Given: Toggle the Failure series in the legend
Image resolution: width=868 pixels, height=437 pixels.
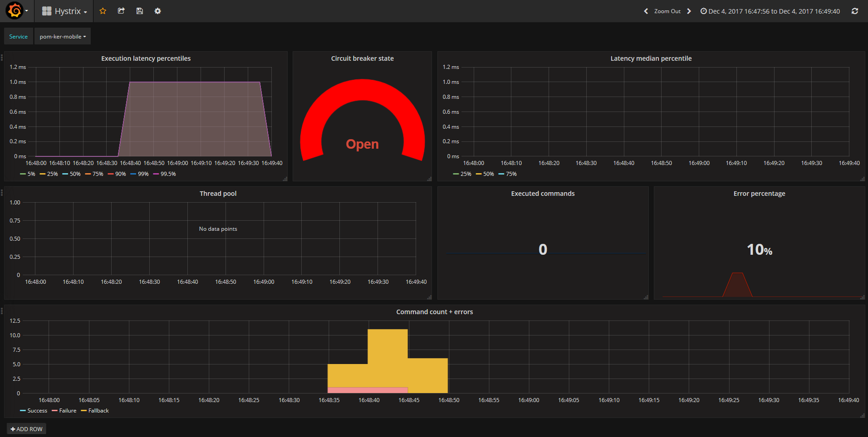Looking at the screenshot, I should pyautogui.click(x=68, y=411).
